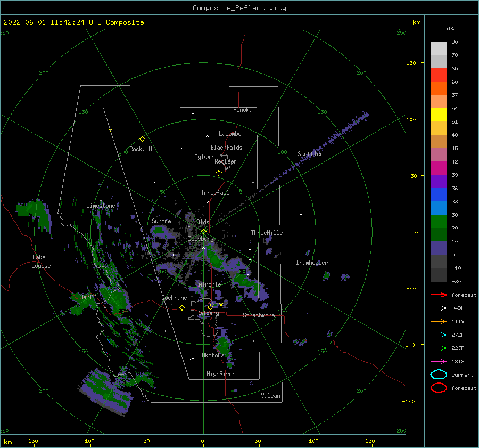The height and width of the screenshot is (448, 479).
Task: Click the slate purple 10 dBZ swatch
Action: point(439,248)
